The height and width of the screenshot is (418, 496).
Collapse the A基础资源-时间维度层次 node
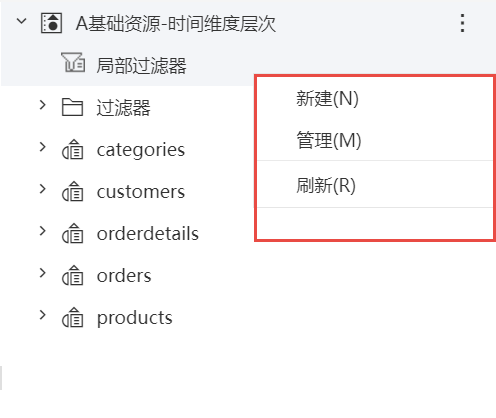tap(22, 21)
